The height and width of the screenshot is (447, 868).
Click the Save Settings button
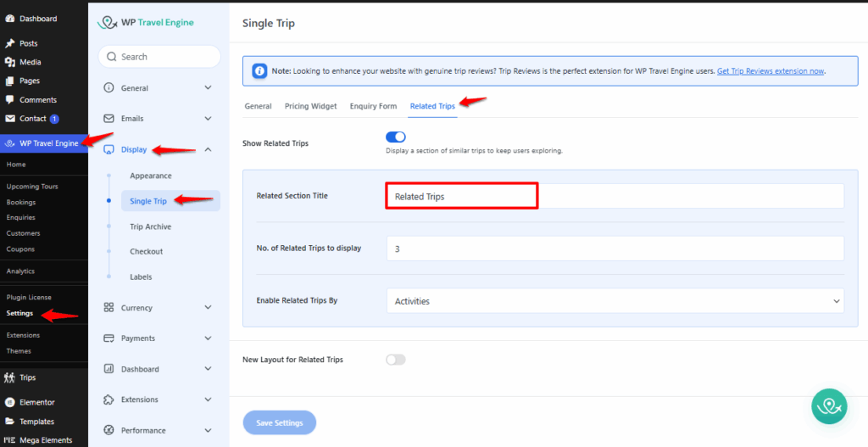pos(279,422)
